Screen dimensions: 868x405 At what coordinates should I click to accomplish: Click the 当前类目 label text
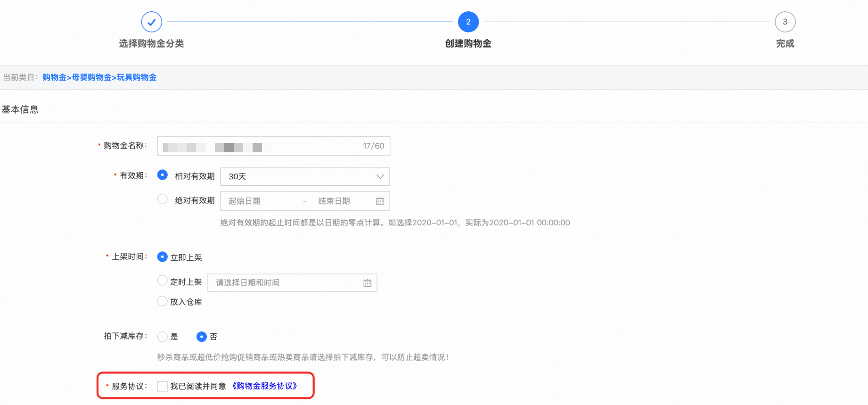tap(21, 77)
